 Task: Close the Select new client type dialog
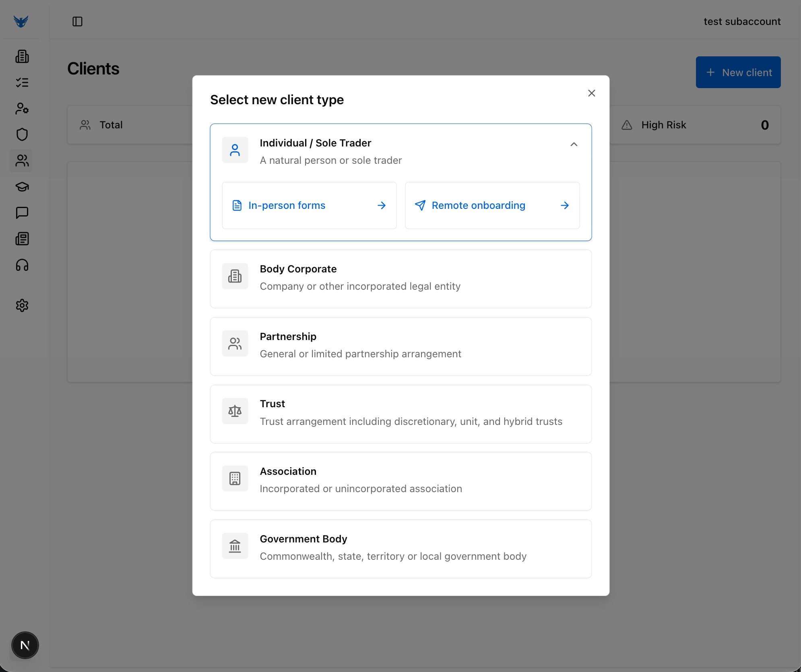coord(591,93)
